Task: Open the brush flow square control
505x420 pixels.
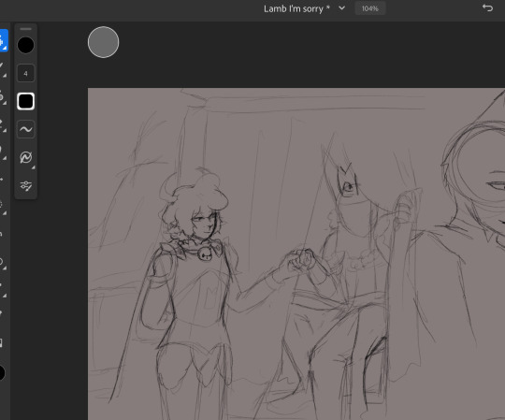Action: [x=26, y=101]
